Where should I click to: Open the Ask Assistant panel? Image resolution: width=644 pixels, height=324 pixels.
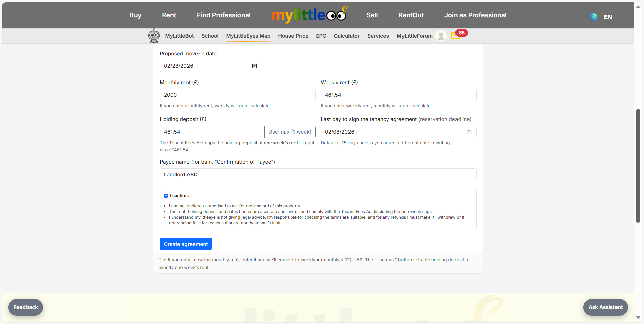click(x=605, y=307)
